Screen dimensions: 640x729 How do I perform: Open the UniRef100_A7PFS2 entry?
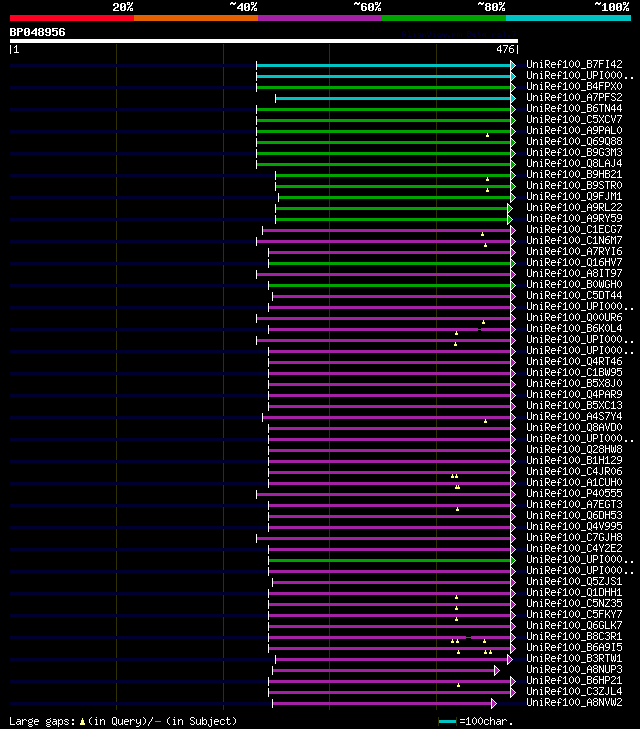[574, 97]
